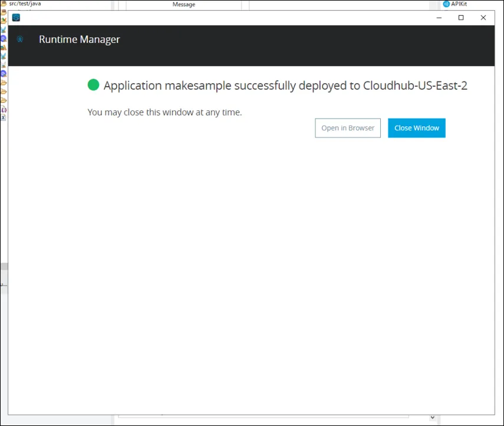Click the Anypoint Studio title bar icon
Image resolution: width=504 pixels, height=426 pixels.
click(x=16, y=17)
